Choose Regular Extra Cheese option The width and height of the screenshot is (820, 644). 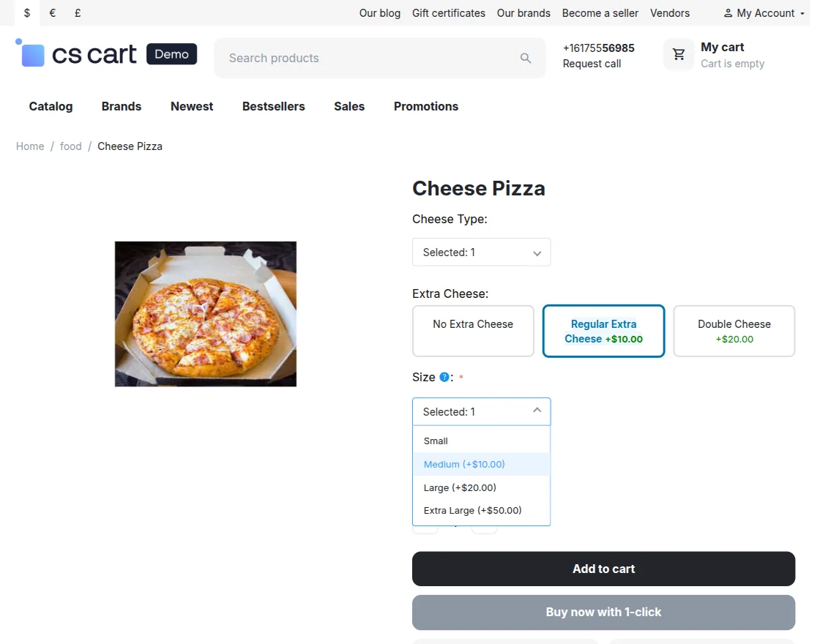pos(603,331)
